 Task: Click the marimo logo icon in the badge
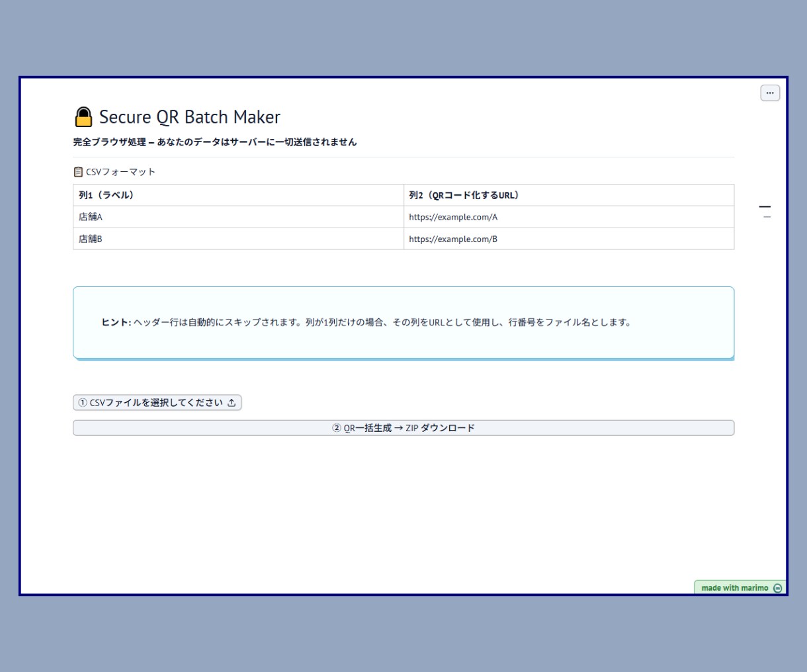(x=777, y=588)
